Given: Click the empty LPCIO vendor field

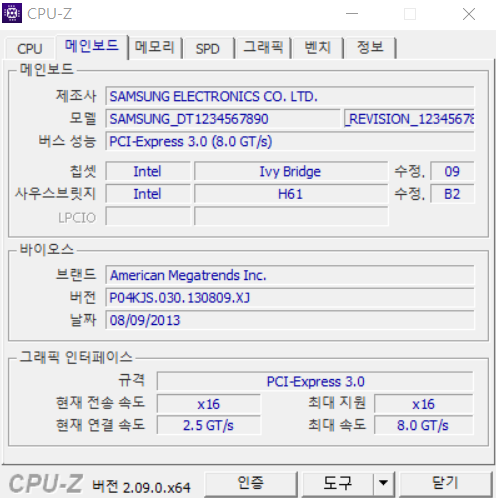Looking at the screenshot, I should point(148,217).
